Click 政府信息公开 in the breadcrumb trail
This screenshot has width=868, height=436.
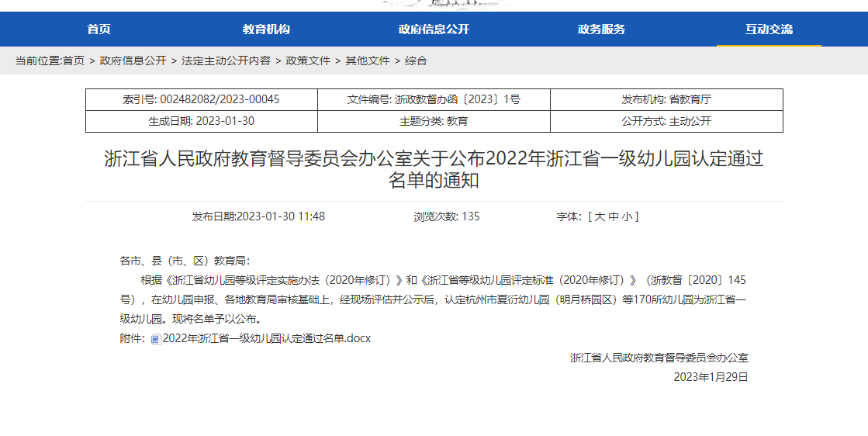point(133,61)
